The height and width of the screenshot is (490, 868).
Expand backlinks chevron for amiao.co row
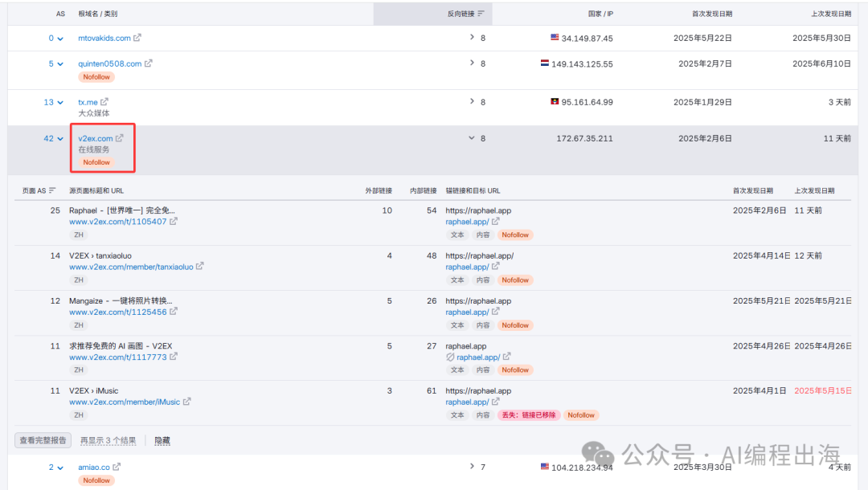(x=472, y=467)
